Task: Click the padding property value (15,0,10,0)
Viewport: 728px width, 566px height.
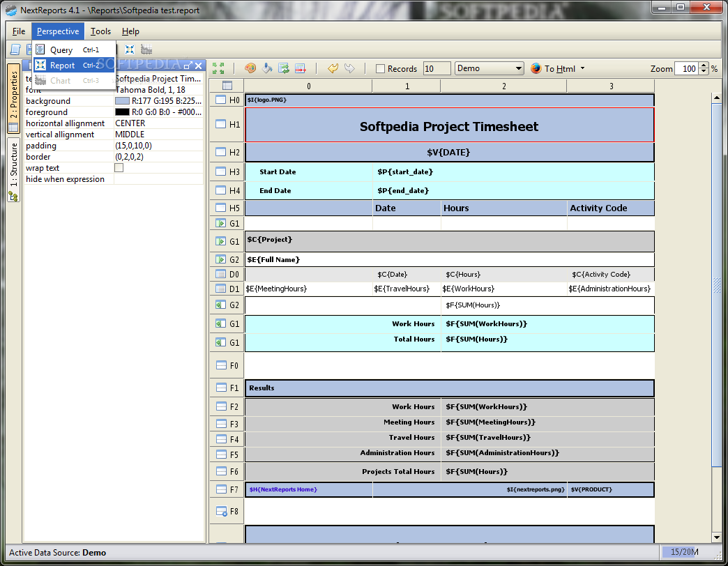Action: click(x=158, y=145)
